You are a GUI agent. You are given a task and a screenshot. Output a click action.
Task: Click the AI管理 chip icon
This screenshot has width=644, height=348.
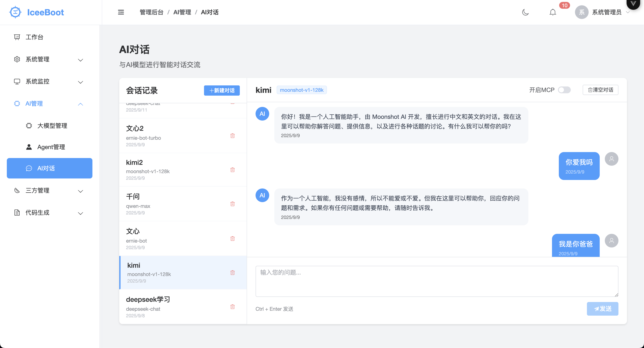(x=17, y=104)
